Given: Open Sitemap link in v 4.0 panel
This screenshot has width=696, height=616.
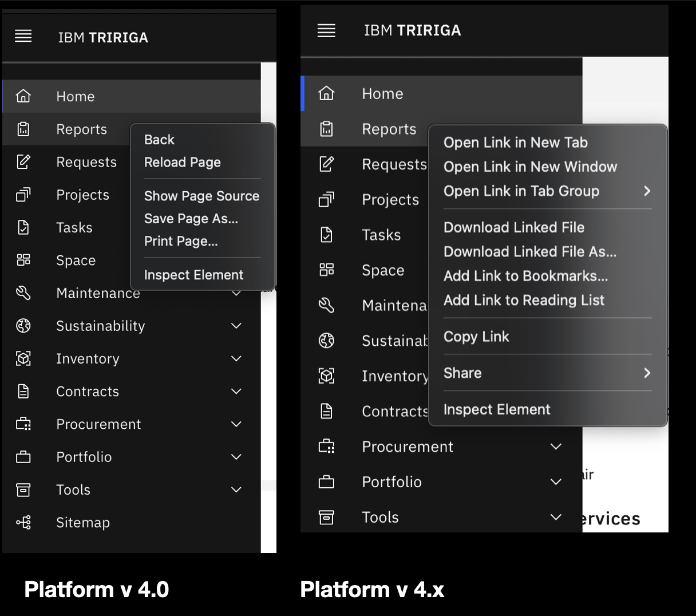Looking at the screenshot, I should (83, 522).
